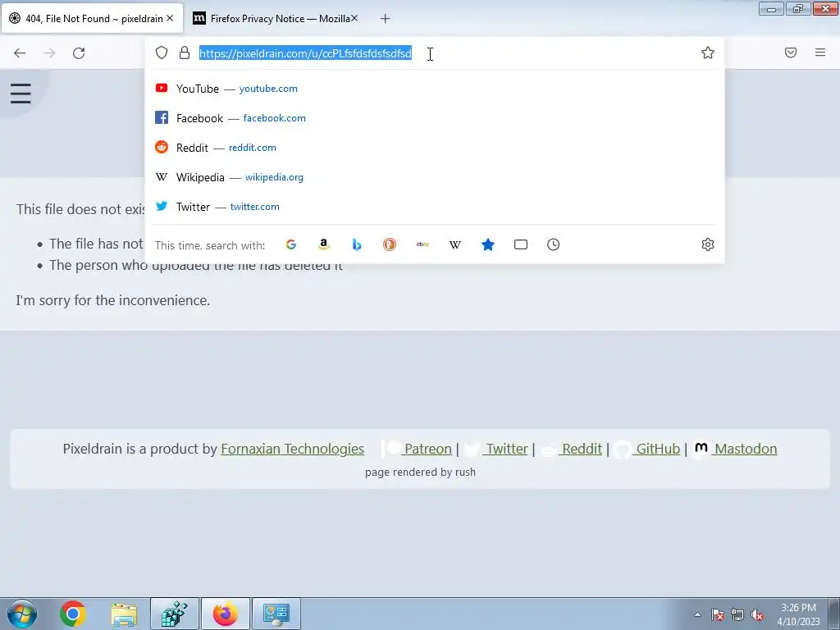Launch Chrome from the taskbar

pos(73,614)
